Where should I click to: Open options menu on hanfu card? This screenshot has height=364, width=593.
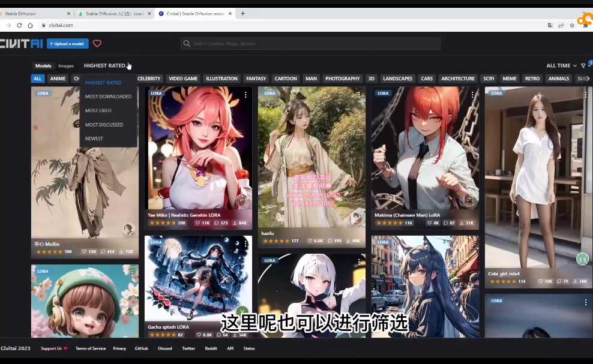[x=359, y=95]
